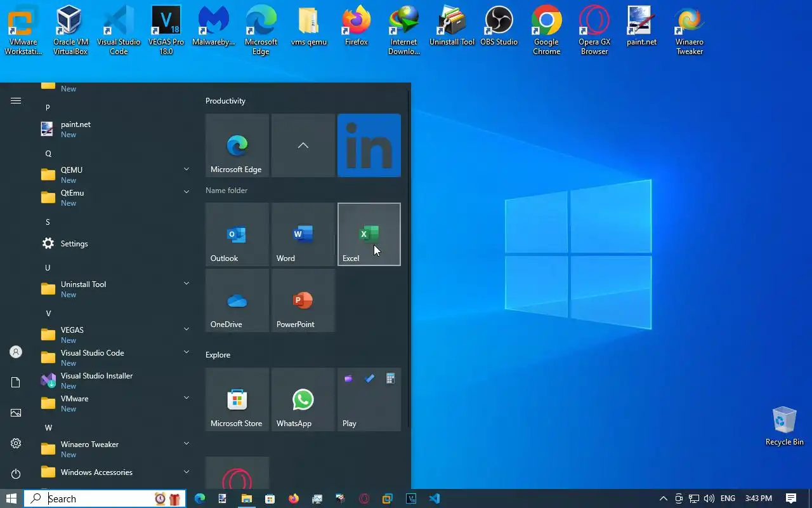812x508 pixels.
Task: Launch the WhatsApp tile
Action: coord(303,399)
